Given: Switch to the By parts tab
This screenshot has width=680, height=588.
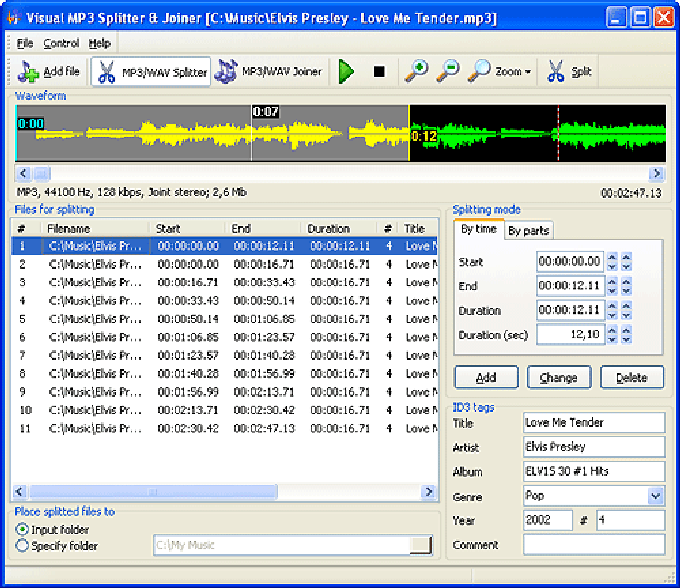Looking at the screenshot, I should (x=528, y=231).
